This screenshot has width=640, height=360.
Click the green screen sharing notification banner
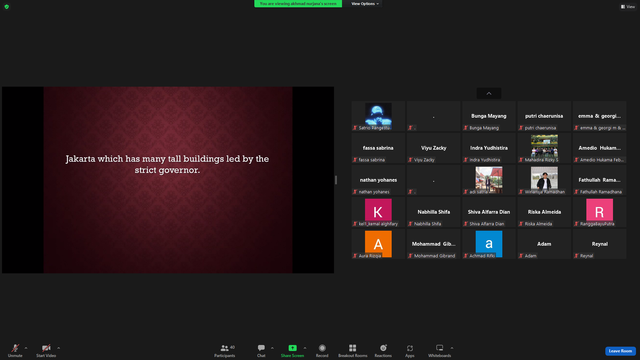coord(298,4)
